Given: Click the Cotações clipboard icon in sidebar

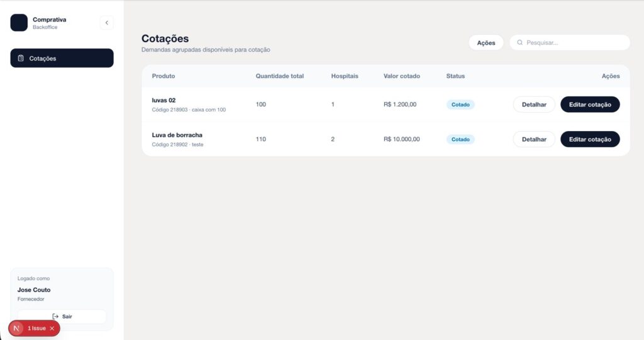Looking at the screenshot, I should [21, 59].
